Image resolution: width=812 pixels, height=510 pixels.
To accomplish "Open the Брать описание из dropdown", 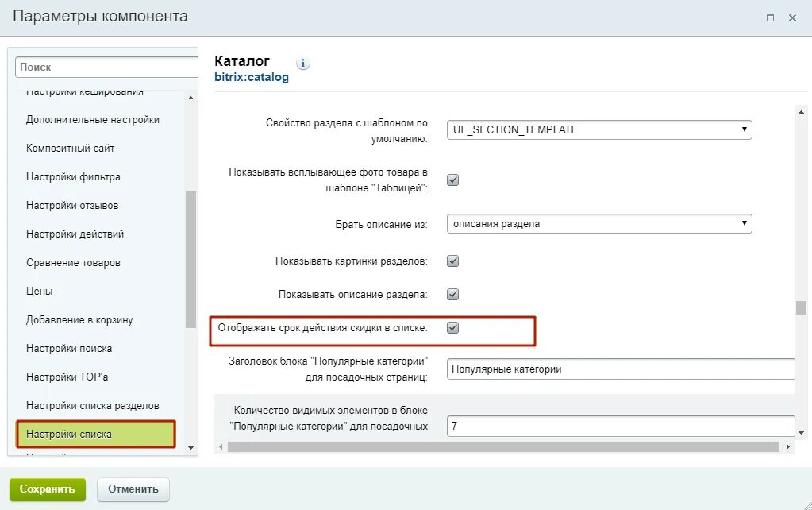I will point(599,224).
